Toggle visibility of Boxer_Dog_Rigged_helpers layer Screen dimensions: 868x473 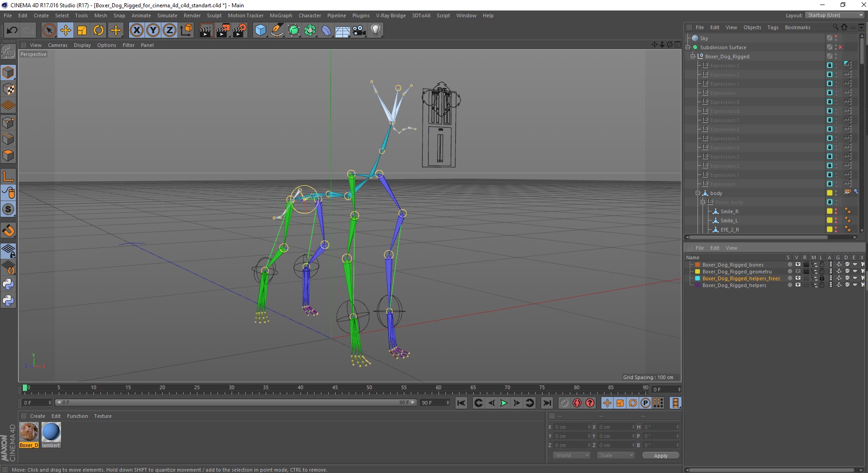point(798,285)
